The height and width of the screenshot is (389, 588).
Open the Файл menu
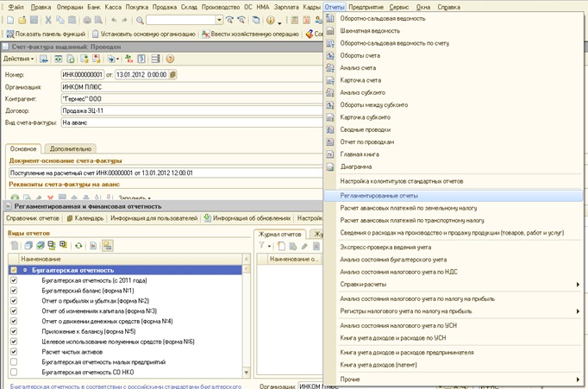point(16,7)
